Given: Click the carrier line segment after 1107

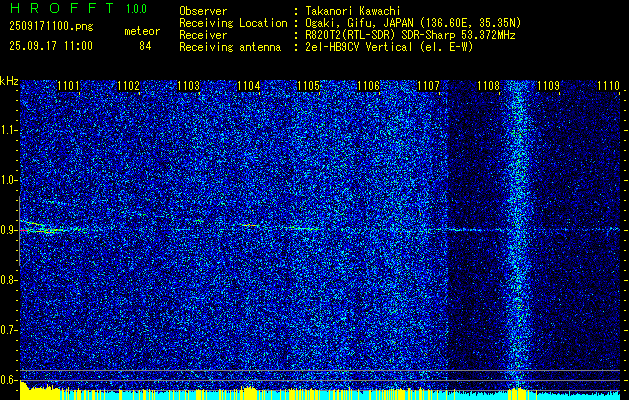Looking at the screenshot, I should pos(473,230).
